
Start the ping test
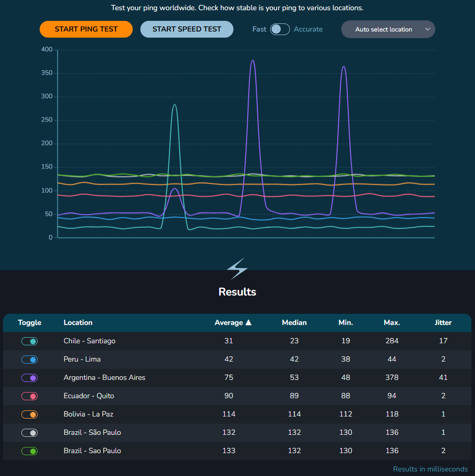click(x=86, y=29)
